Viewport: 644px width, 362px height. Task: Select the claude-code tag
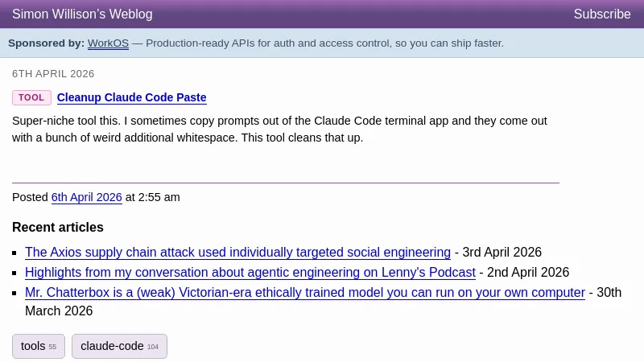119,347
